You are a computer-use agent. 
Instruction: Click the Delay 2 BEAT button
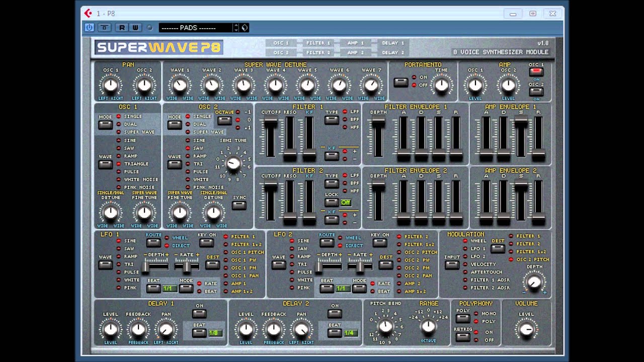pyautogui.click(x=335, y=332)
